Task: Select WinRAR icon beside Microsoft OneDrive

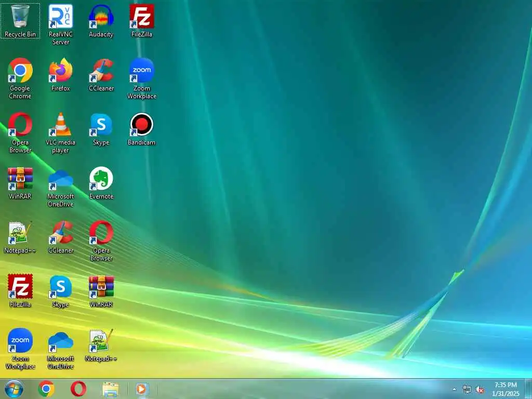Action: click(x=20, y=183)
